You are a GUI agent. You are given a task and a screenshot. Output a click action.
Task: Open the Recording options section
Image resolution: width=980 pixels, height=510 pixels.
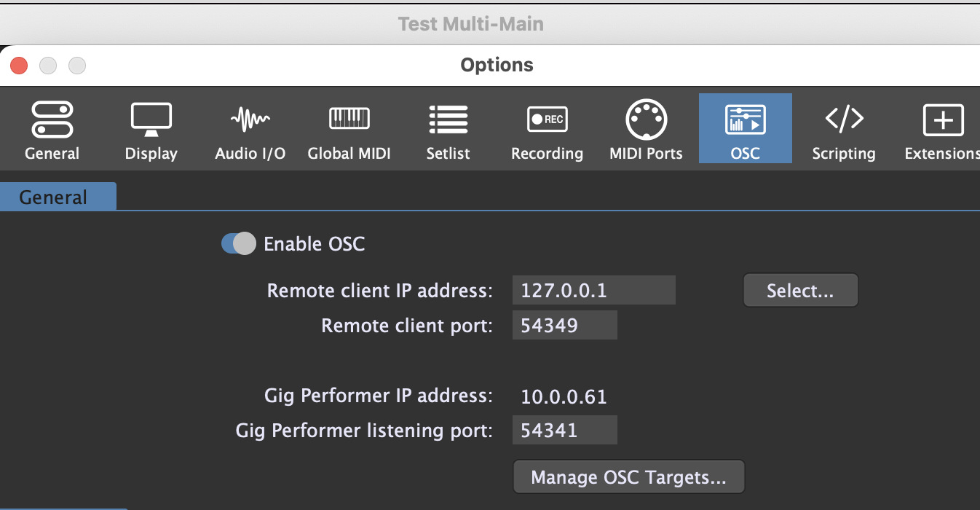tap(547, 130)
